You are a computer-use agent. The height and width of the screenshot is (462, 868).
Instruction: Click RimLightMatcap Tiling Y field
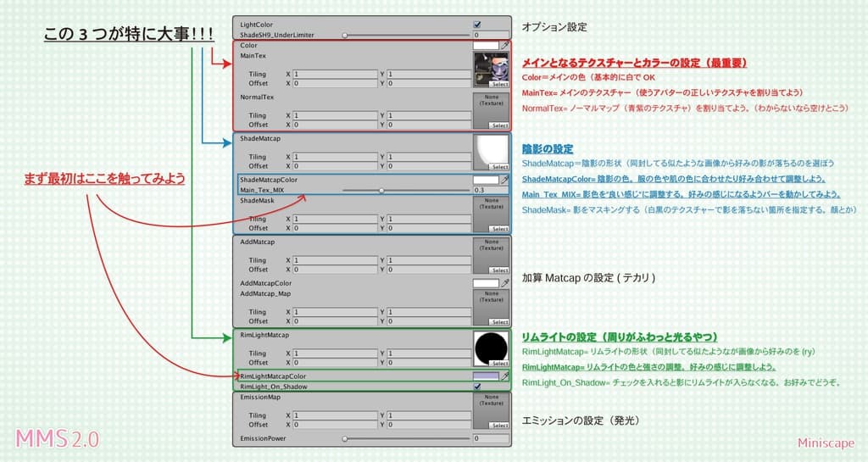[429, 353]
